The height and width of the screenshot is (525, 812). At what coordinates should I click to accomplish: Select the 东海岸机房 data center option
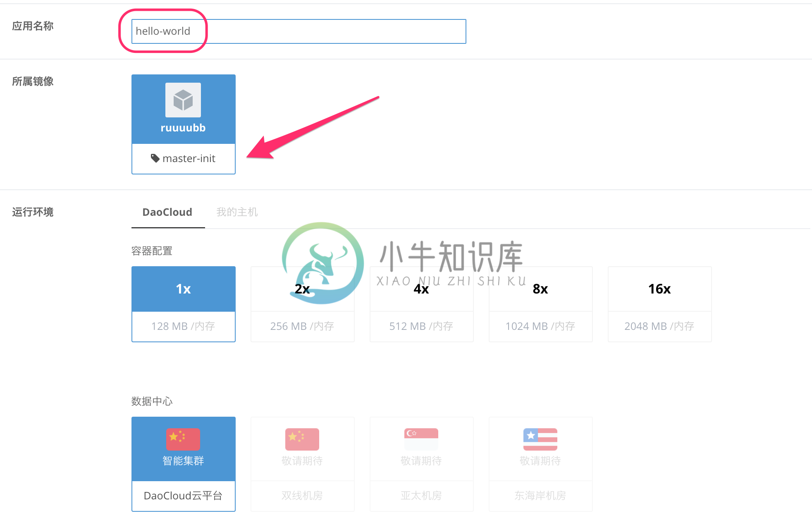coord(541,464)
